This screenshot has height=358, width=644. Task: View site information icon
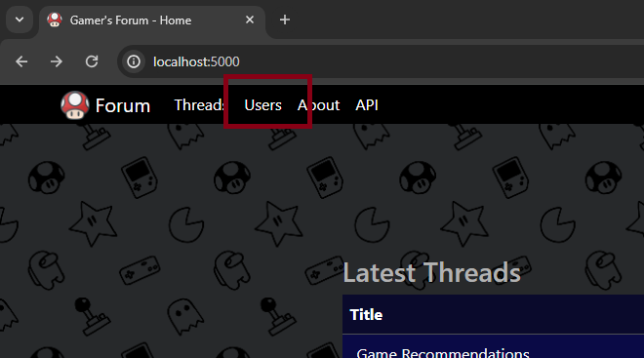click(134, 61)
